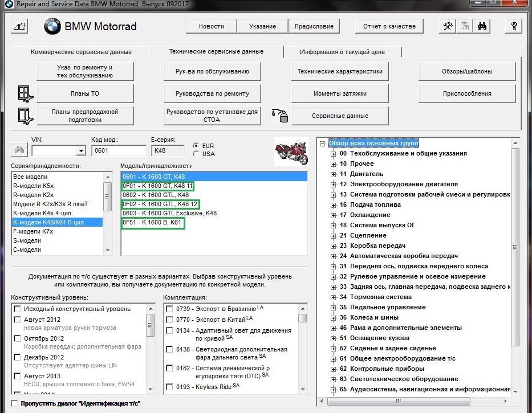Click the top-left panel toggle icon
Screen dimensions: 532x413
click(x=19, y=26)
